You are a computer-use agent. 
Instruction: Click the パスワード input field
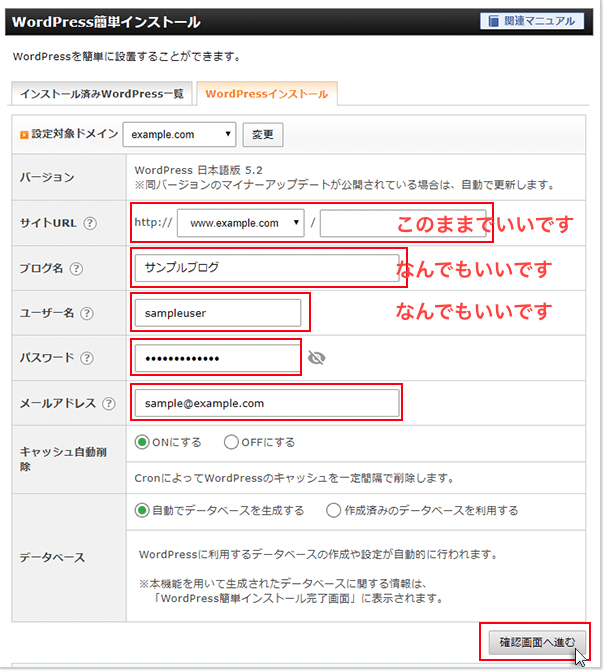217,358
